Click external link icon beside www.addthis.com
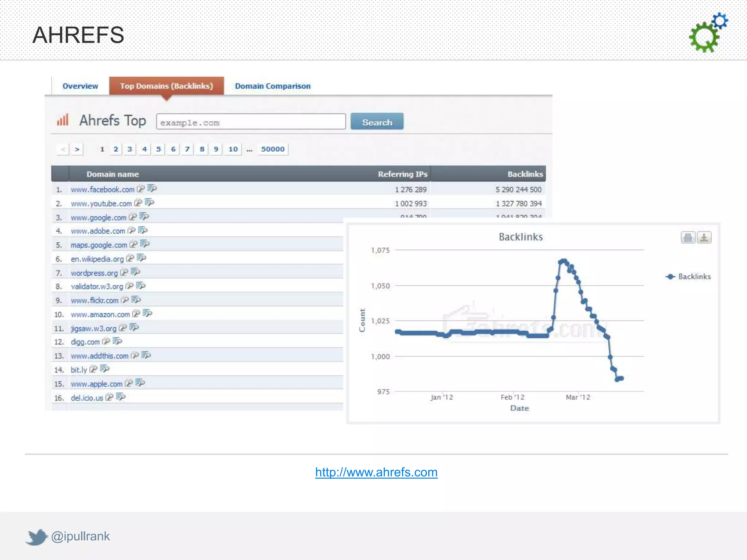Viewport: 747px width, 560px height. click(x=135, y=355)
